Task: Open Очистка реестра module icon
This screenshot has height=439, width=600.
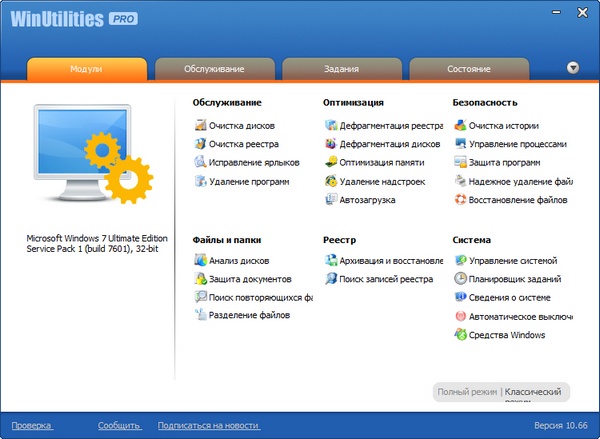Action: 201,144
